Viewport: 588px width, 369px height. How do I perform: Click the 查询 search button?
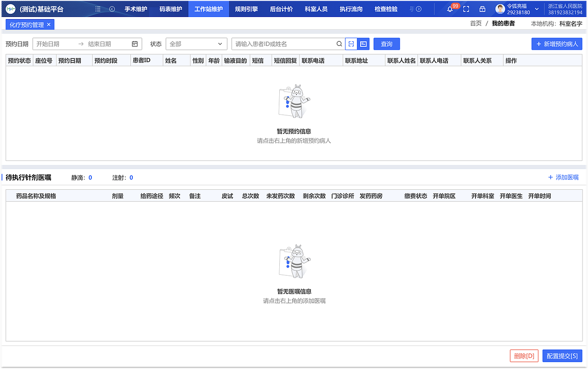pyautogui.click(x=386, y=44)
